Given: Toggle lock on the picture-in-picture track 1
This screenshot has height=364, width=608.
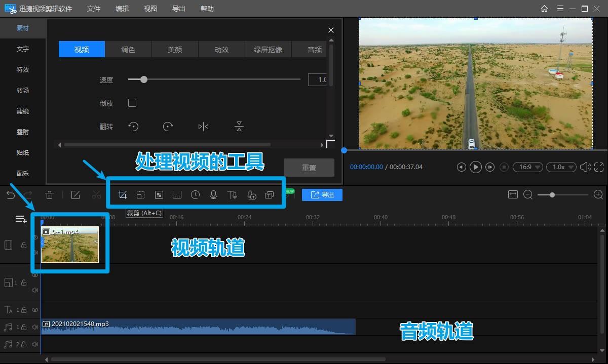Looking at the screenshot, I should [24, 282].
